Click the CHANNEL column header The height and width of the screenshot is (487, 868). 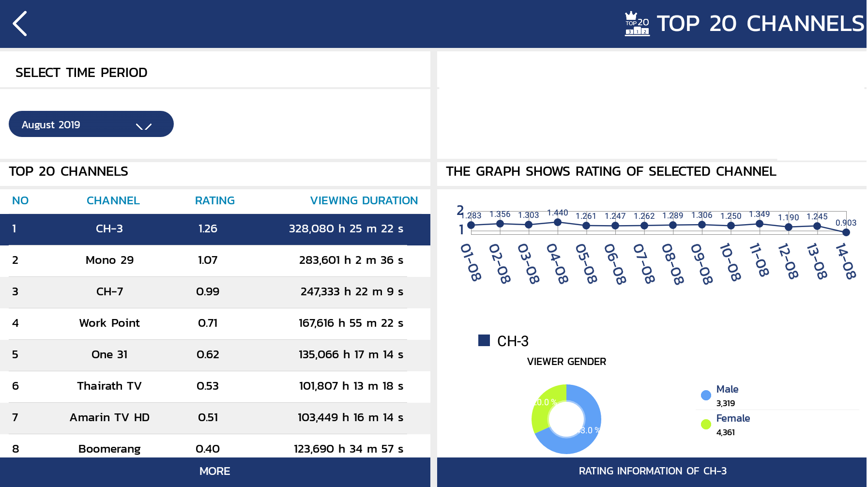pos(113,200)
